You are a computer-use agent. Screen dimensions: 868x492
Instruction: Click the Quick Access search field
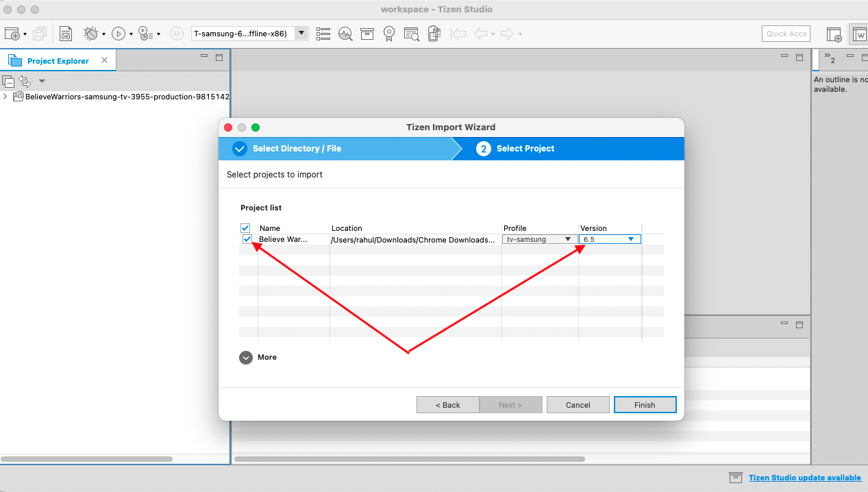point(786,34)
